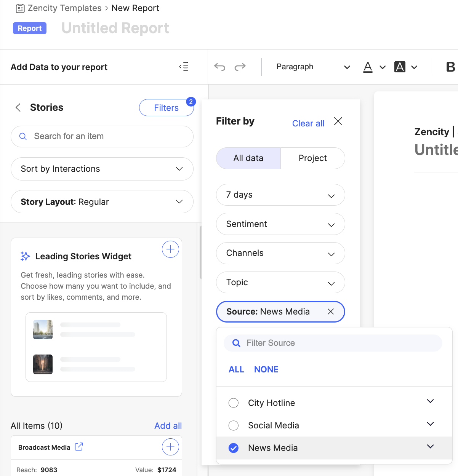Select the City Hotline source checkbox
The width and height of the screenshot is (458, 476).
[x=234, y=403]
